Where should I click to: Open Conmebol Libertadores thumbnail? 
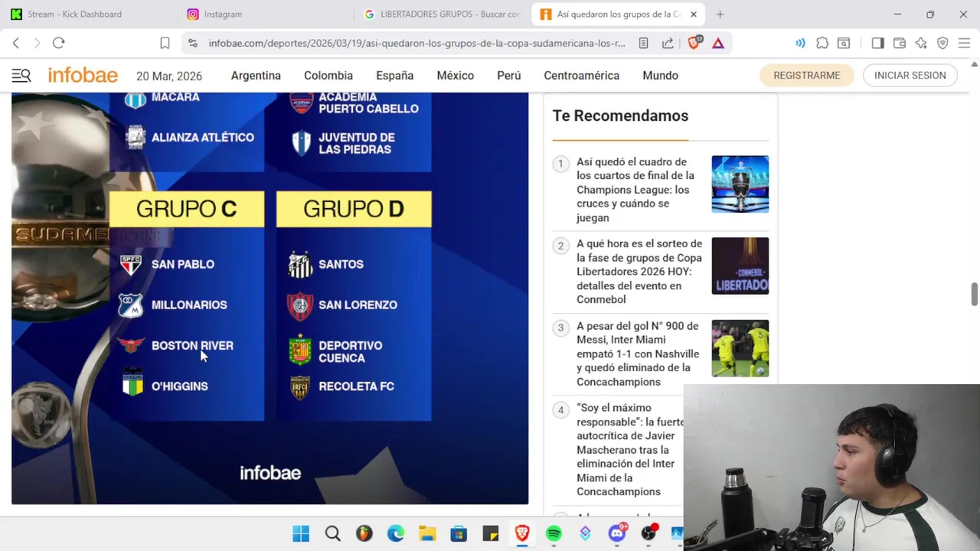click(x=740, y=266)
